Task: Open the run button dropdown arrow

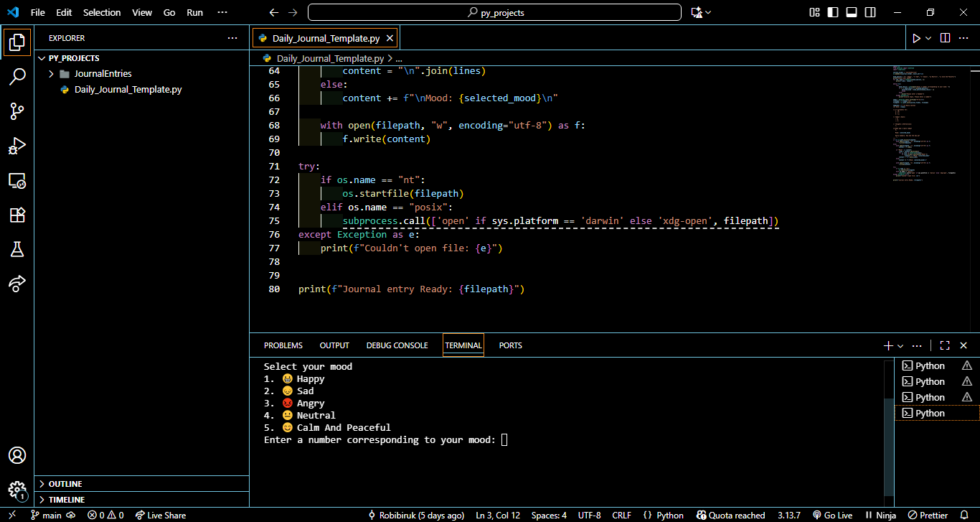Action: (x=928, y=38)
